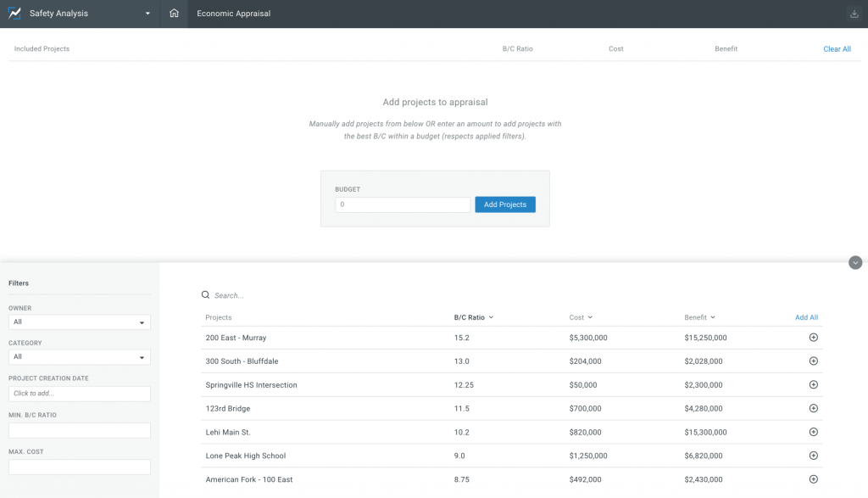The width and height of the screenshot is (868, 498).
Task: Expand the Category filter dropdown
Action: coord(79,357)
